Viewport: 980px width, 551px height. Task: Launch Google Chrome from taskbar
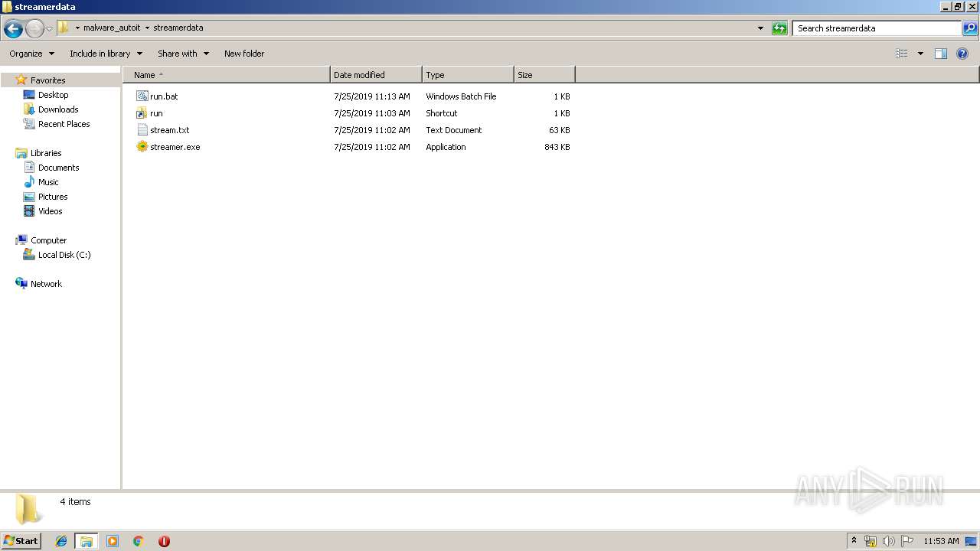click(x=138, y=541)
